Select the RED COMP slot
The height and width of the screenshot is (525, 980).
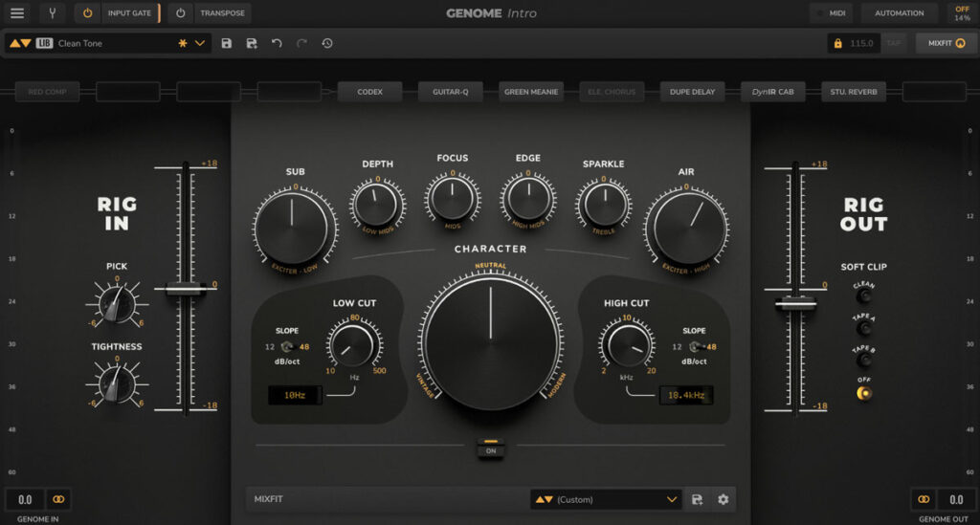tap(48, 92)
